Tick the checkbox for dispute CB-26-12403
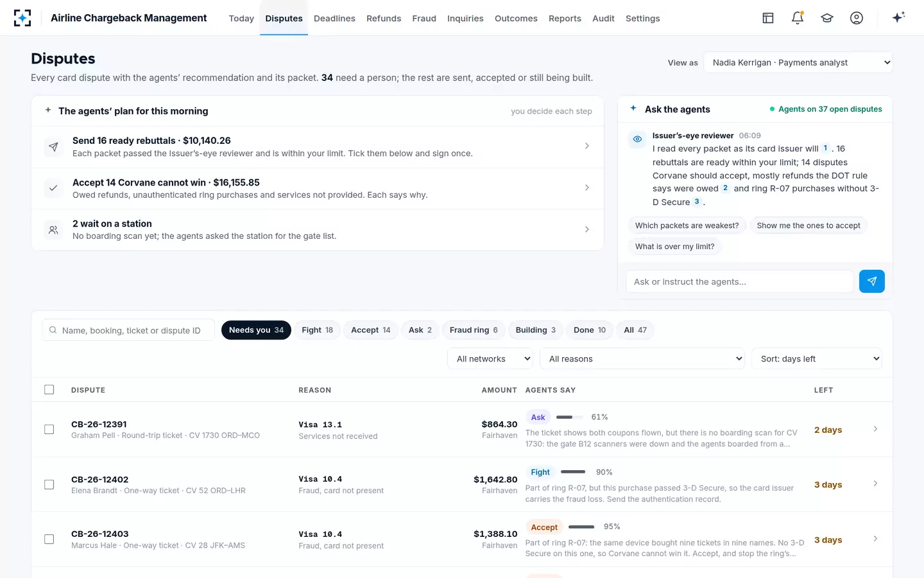The height and width of the screenshot is (578, 924). 49,539
